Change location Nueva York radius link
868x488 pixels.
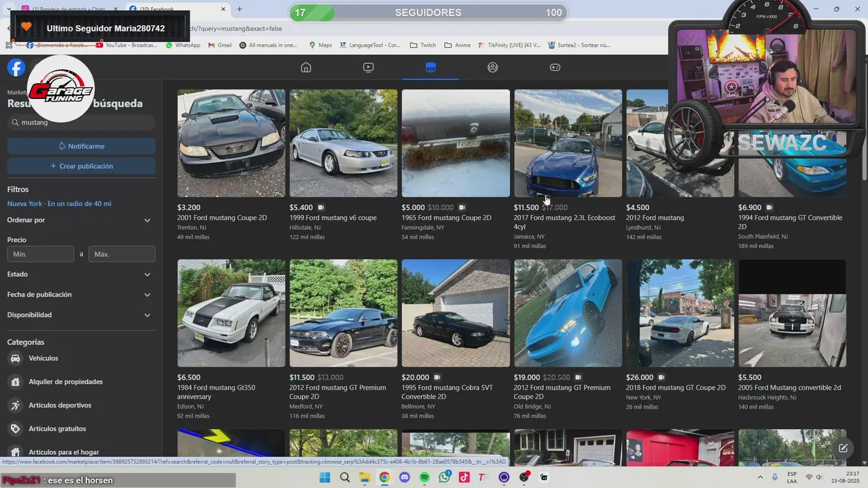[59, 203]
